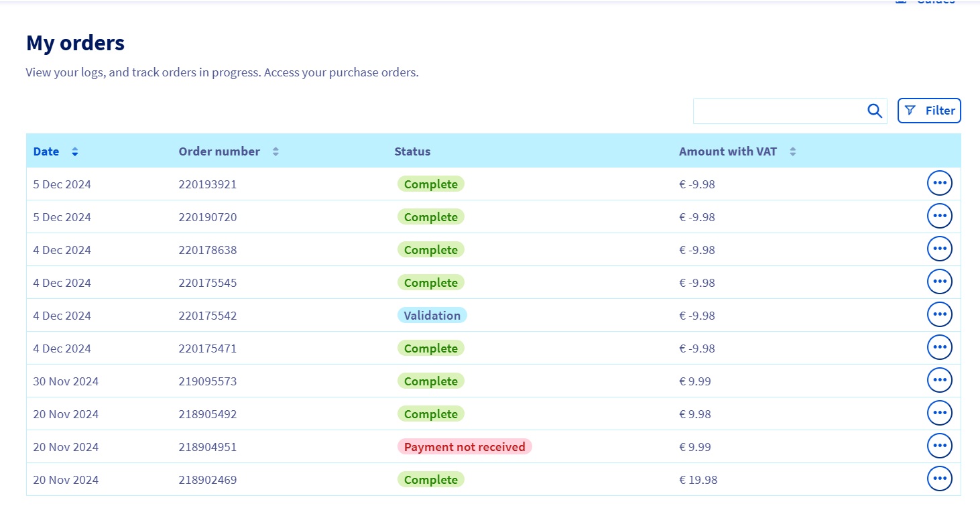Open the search magnifier icon
This screenshot has height=508, width=980.
[873, 110]
